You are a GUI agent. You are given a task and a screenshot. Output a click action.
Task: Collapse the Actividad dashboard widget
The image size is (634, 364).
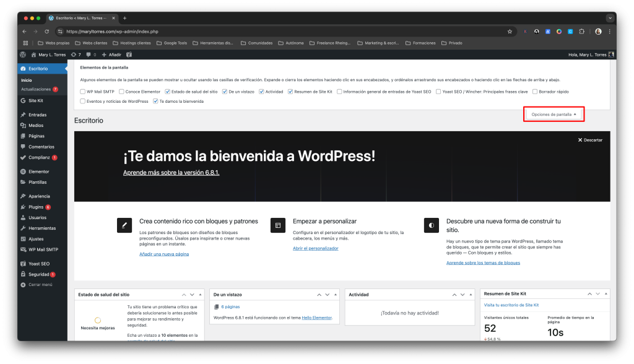pos(469,294)
